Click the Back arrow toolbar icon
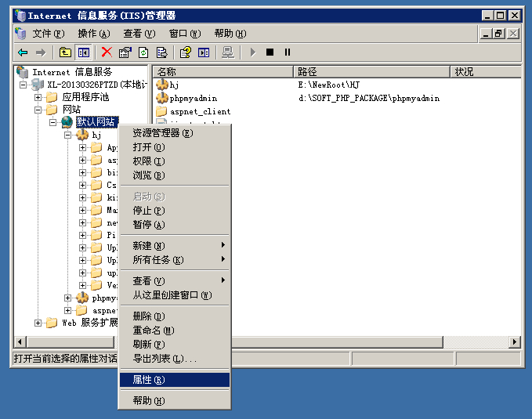The image size is (532, 419). [23, 52]
